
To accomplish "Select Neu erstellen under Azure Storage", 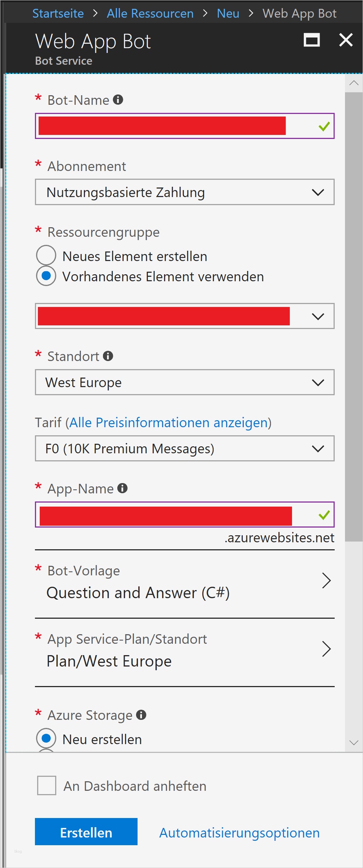I will (46, 738).
